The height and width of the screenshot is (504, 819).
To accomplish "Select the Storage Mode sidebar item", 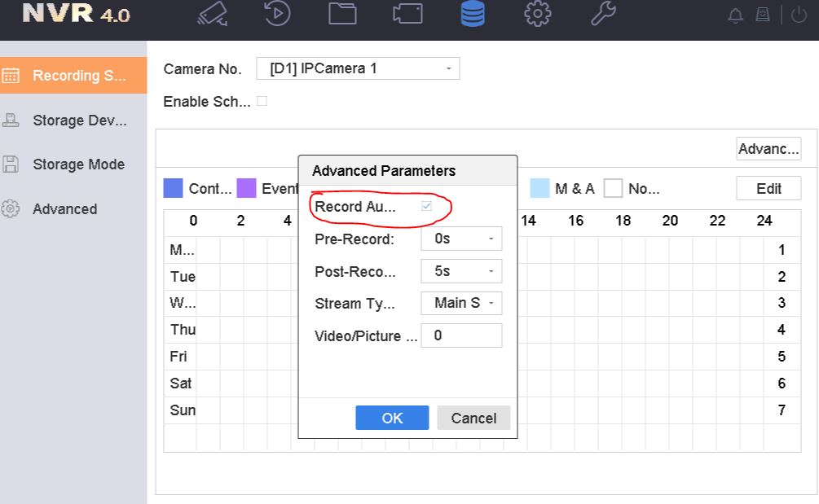I will coord(77,164).
